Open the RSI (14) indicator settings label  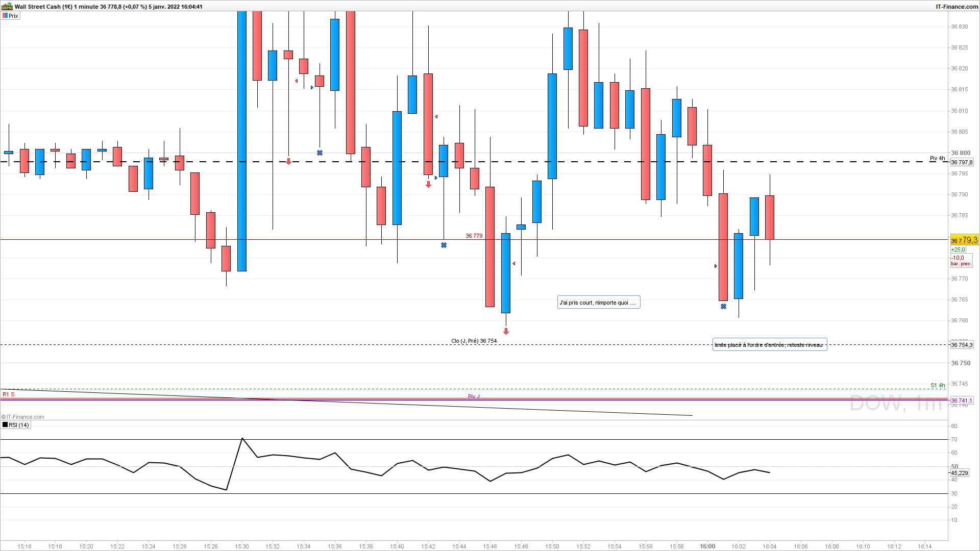pyautogui.click(x=16, y=425)
